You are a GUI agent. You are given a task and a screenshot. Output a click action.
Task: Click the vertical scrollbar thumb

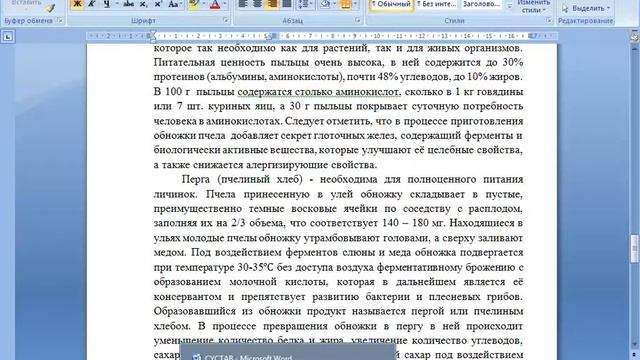point(634,248)
